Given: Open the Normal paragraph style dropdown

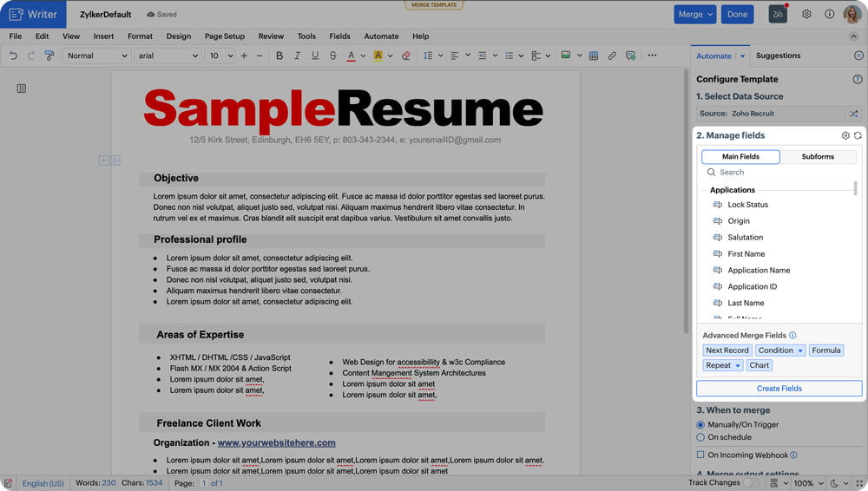Looking at the screenshot, I should pyautogui.click(x=96, y=56).
